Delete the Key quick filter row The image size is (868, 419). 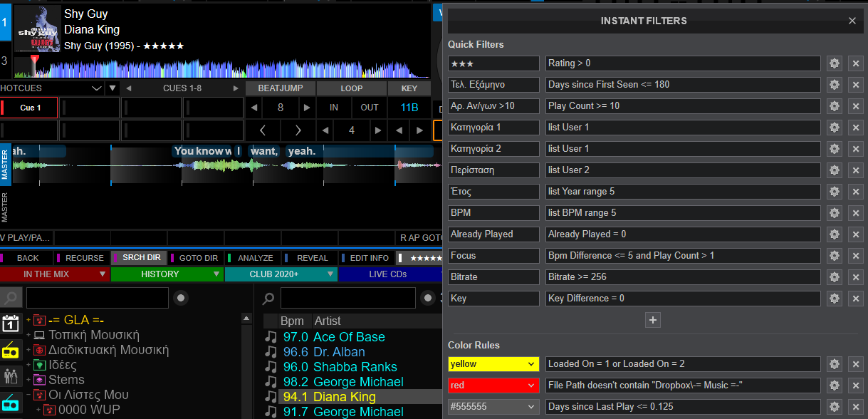click(855, 299)
